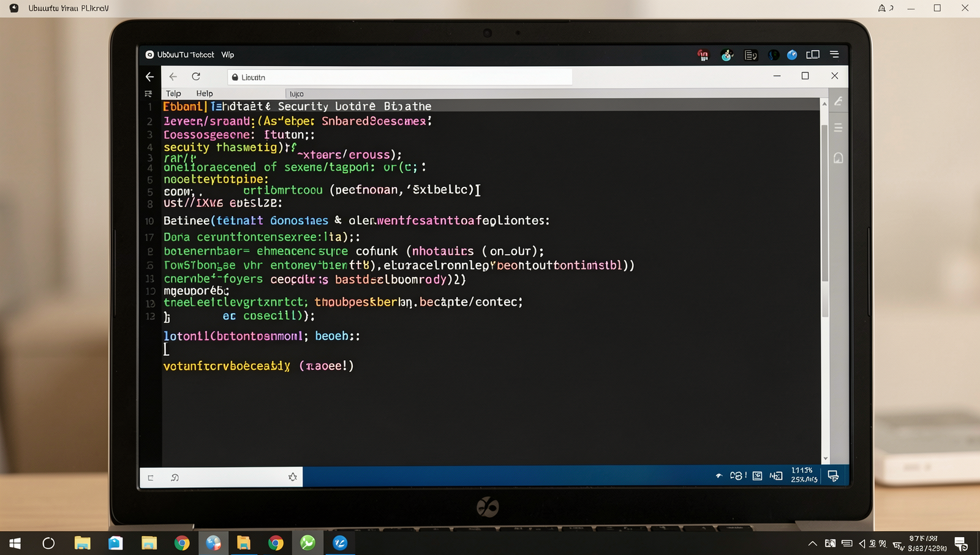Launch the Store bag icon on the taskbar

[116, 543]
